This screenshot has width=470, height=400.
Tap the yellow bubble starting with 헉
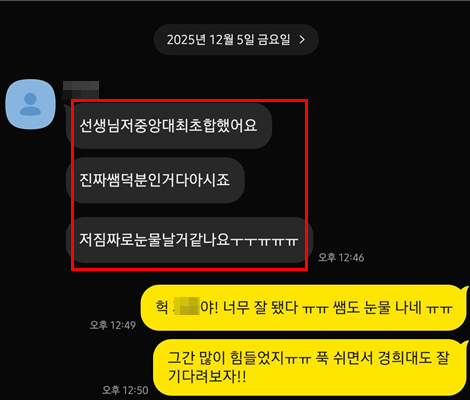(x=303, y=308)
